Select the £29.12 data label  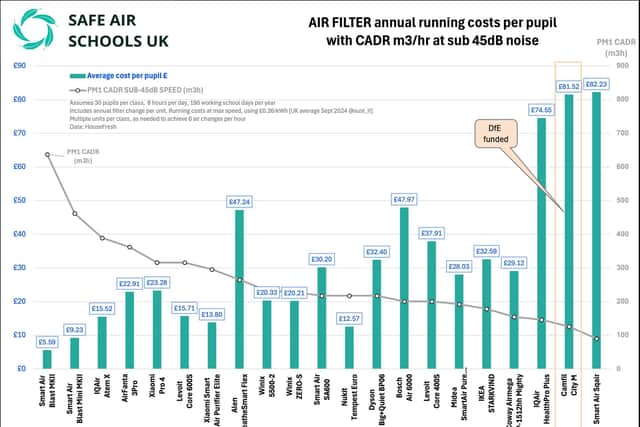click(514, 263)
